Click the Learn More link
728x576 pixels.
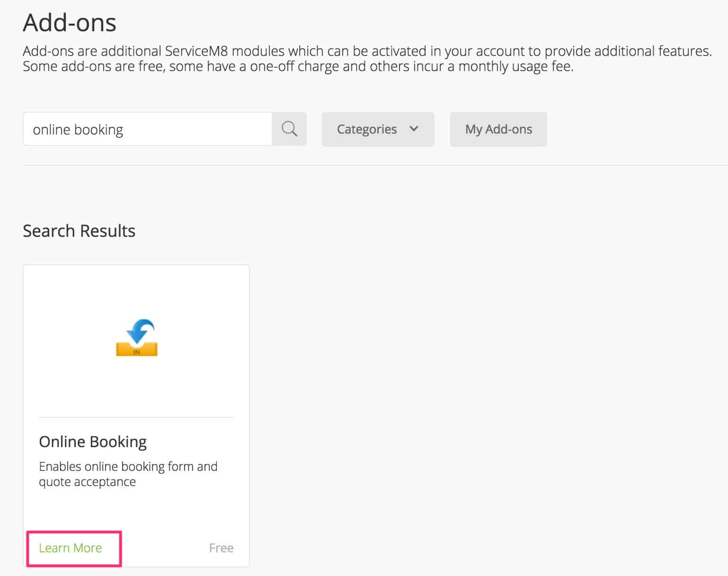click(x=71, y=548)
